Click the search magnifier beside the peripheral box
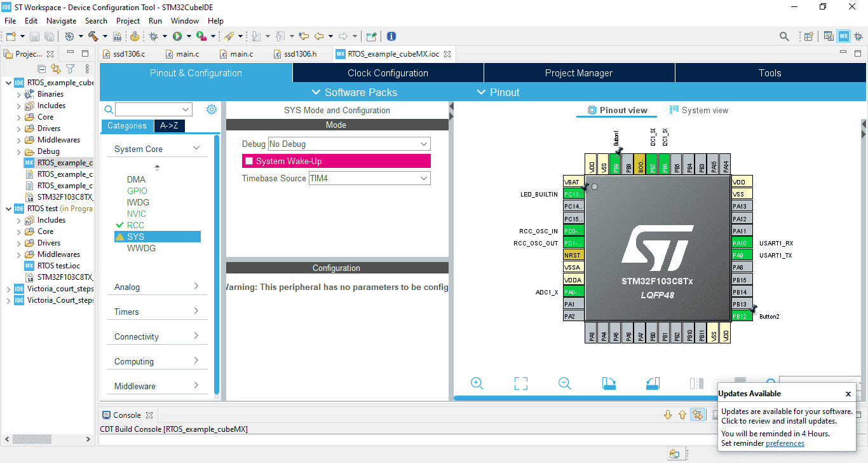The image size is (868, 463). pyautogui.click(x=109, y=109)
